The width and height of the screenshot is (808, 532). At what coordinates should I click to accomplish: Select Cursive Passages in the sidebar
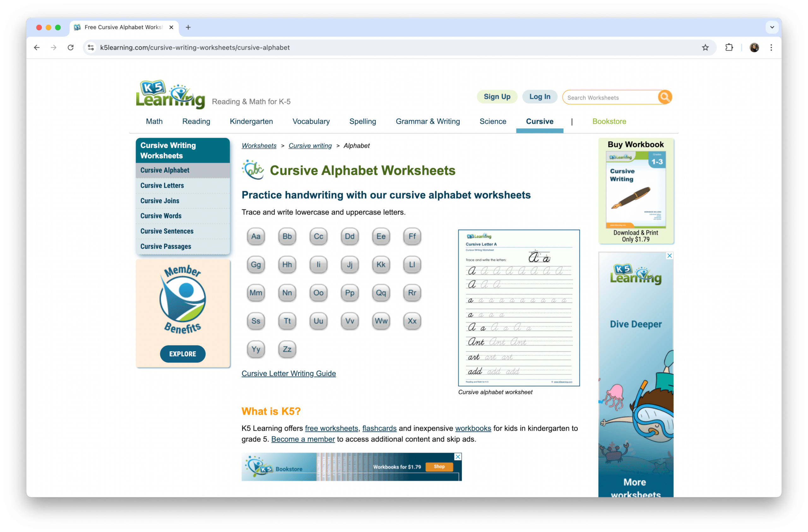point(183,246)
